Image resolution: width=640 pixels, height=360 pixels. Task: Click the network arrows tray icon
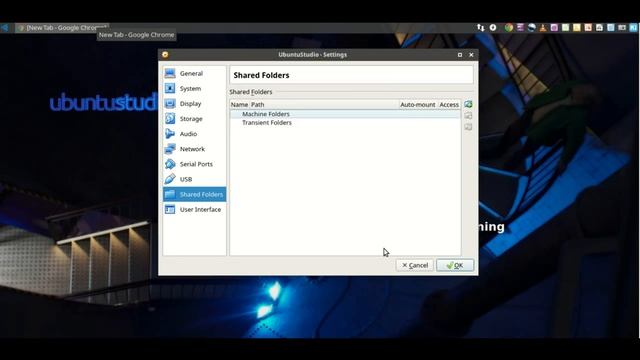pyautogui.click(x=481, y=27)
